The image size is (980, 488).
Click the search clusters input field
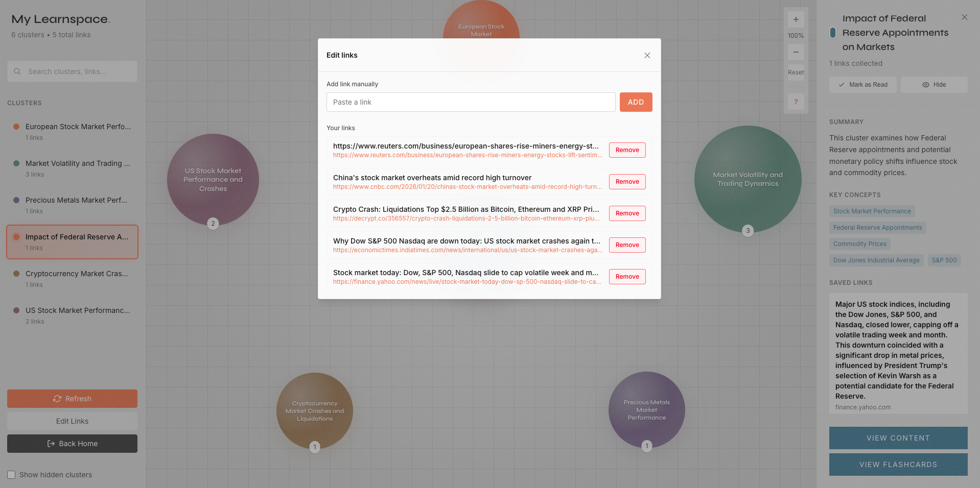[x=72, y=71]
